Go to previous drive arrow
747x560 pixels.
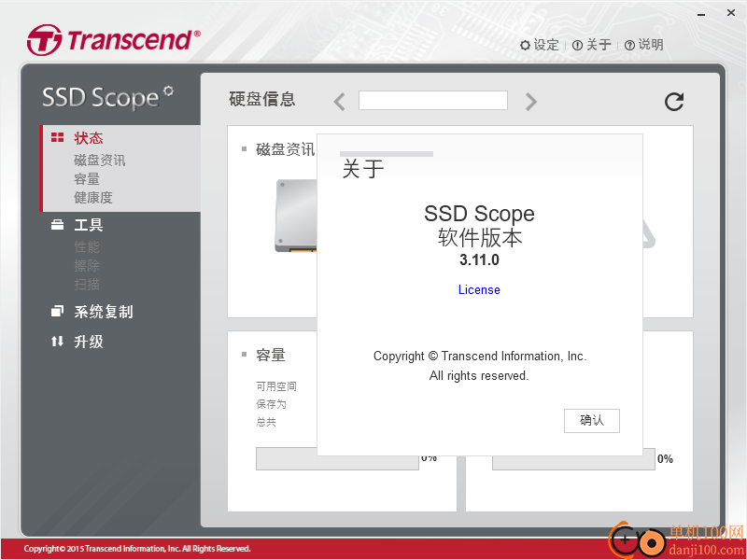339,102
